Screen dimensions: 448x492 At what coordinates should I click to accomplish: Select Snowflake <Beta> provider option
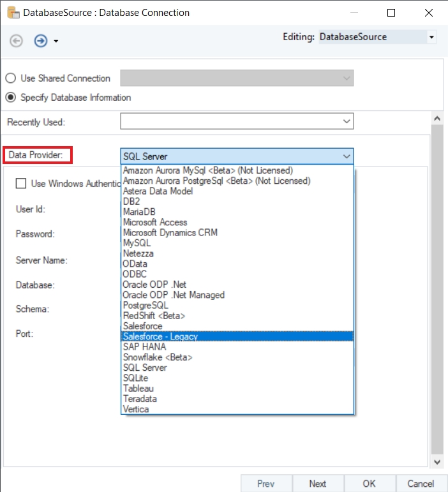tap(237, 357)
